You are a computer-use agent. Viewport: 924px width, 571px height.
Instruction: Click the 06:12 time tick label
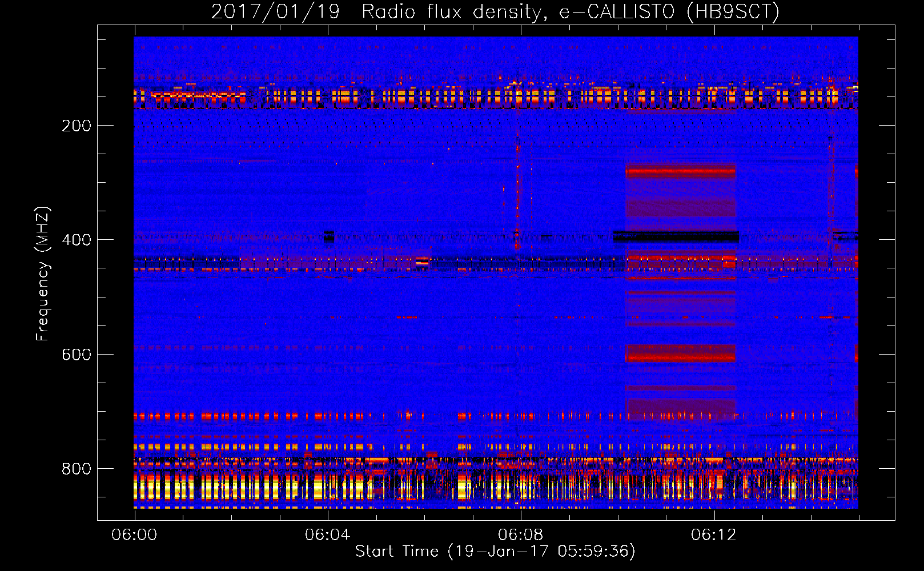(x=713, y=534)
